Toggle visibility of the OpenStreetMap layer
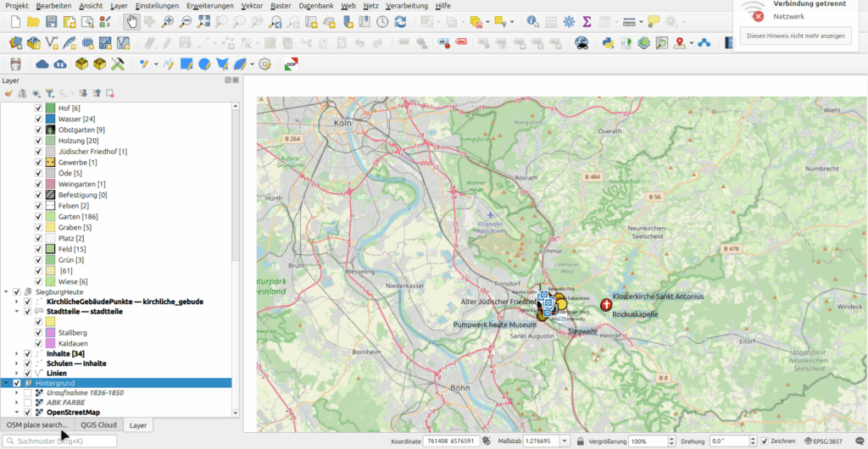The width and height of the screenshot is (868, 449). point(27,413)
